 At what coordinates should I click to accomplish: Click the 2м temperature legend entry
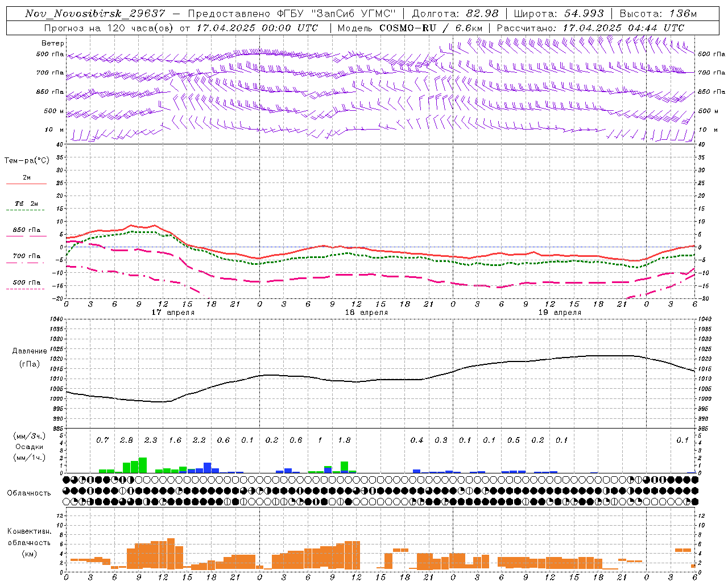[27, 177]
